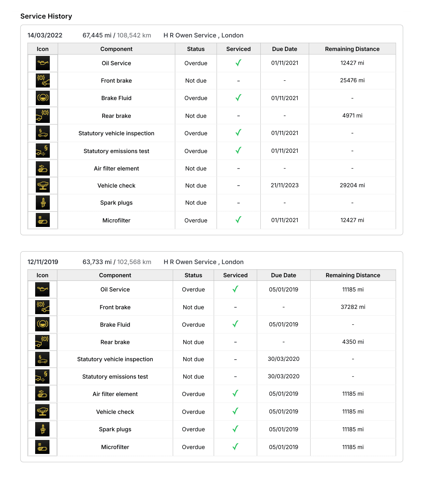
Task: Toggle the serviced checkmark for 2022 Oil Service
Action: tap(238, 63)
